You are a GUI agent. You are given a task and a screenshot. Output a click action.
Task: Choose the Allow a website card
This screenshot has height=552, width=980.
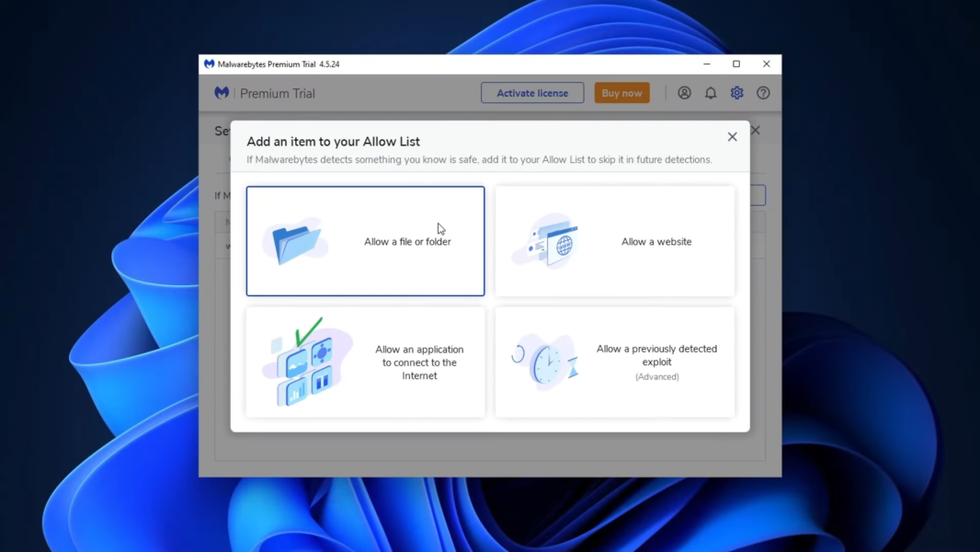pos(614,241)
